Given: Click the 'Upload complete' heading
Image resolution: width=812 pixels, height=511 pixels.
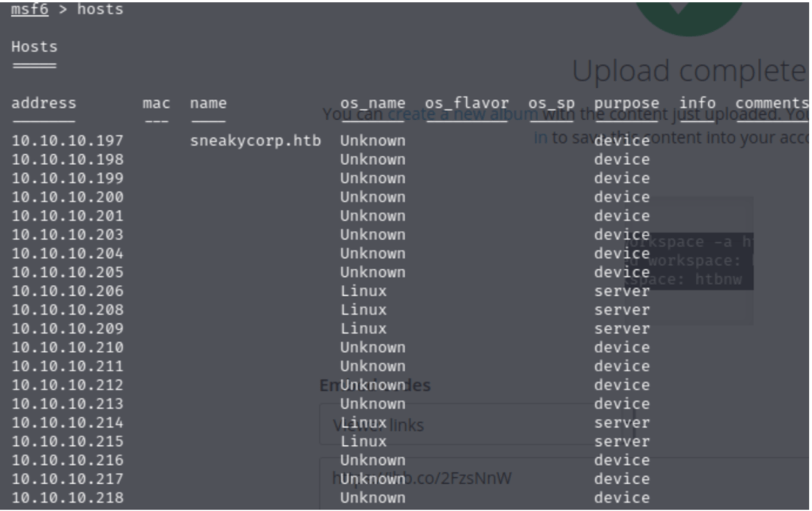Looking at the screenshot, I should 688,71.
